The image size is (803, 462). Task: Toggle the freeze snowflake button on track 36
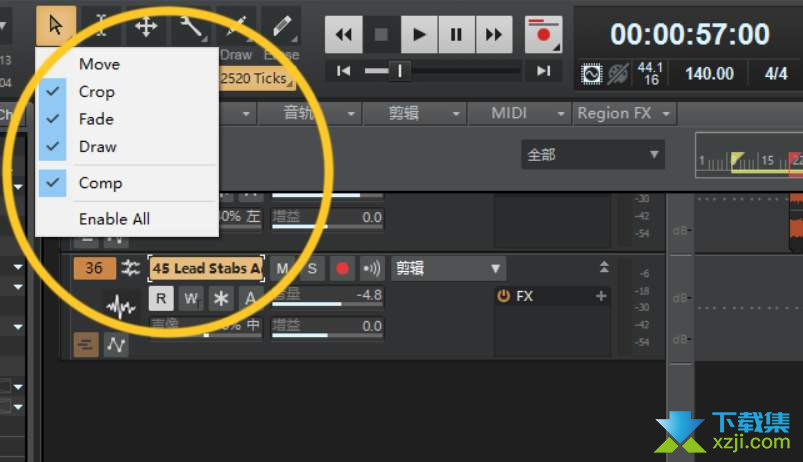[x=221, y=298]
